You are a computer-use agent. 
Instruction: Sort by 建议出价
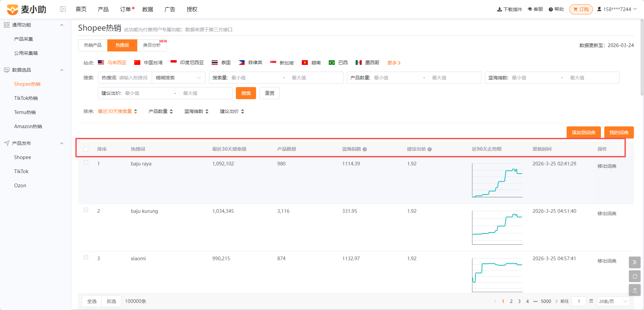[232, 111]
